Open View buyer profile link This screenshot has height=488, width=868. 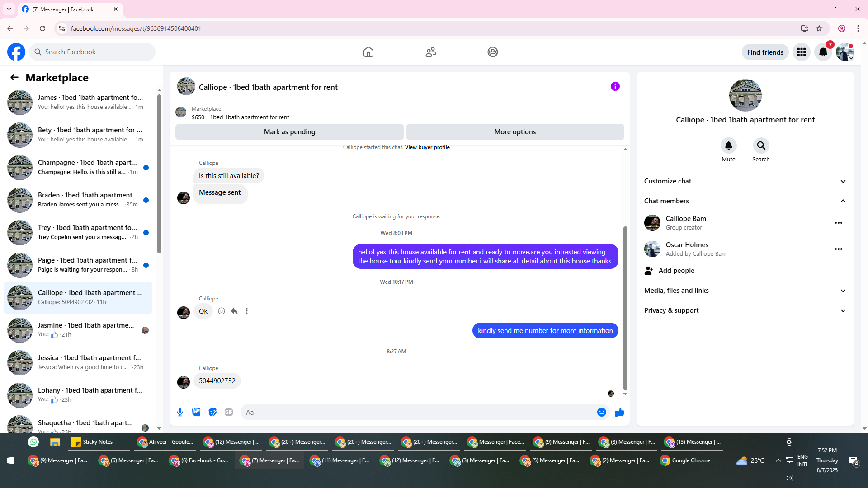pos(427,147)
